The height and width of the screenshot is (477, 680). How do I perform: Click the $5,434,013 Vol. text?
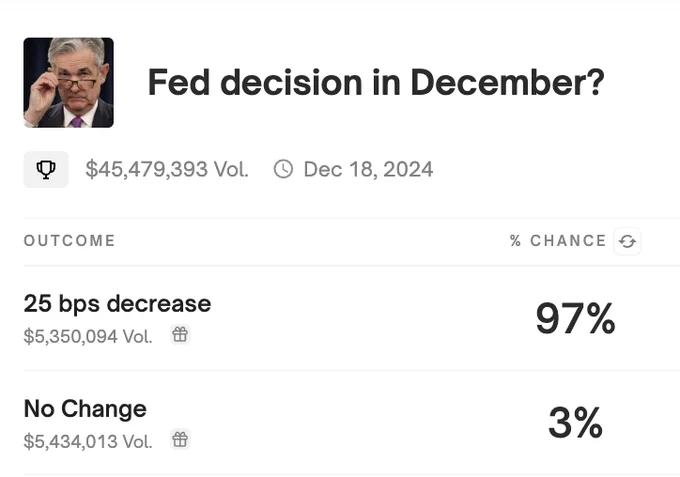tap(88, 441)
